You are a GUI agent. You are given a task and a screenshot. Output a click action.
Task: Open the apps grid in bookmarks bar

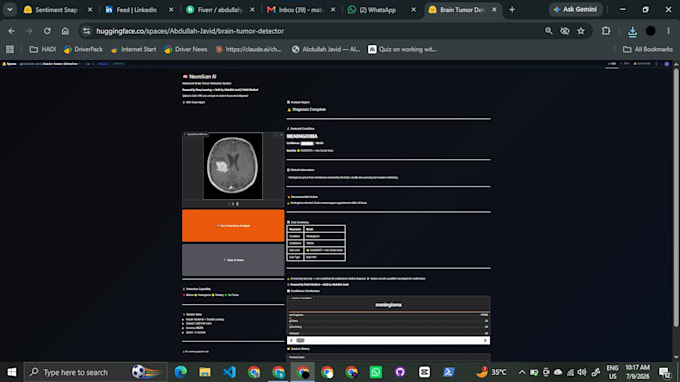(x=10, y=49)
